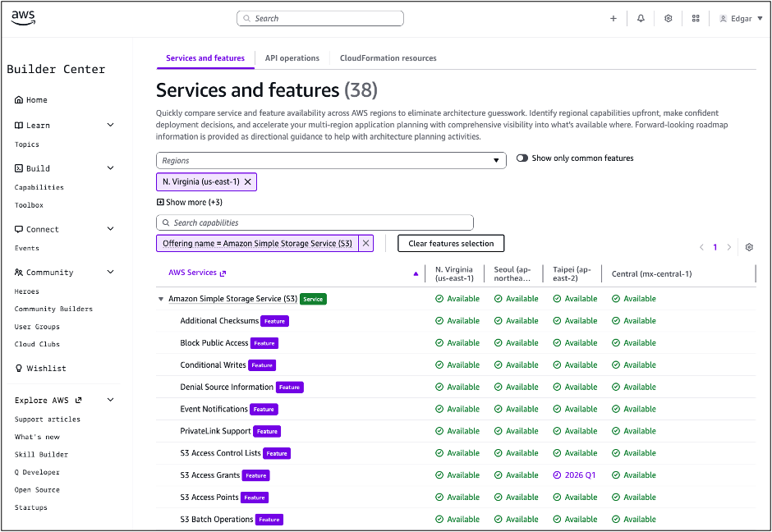This screenshot has width=772, height=532.
Task: Remove the Amazon S3 offering name filter
Action: pyautogui.click(x=366, y=243)
